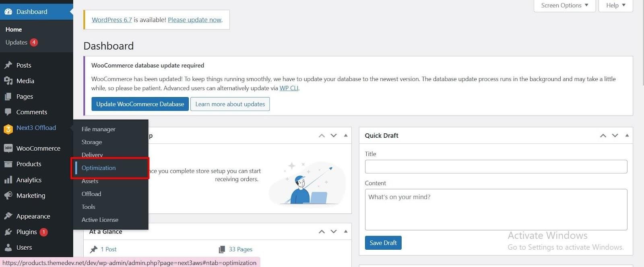Click Update WooCommerce Database button

pyautogui.click(x=140, y=104)
